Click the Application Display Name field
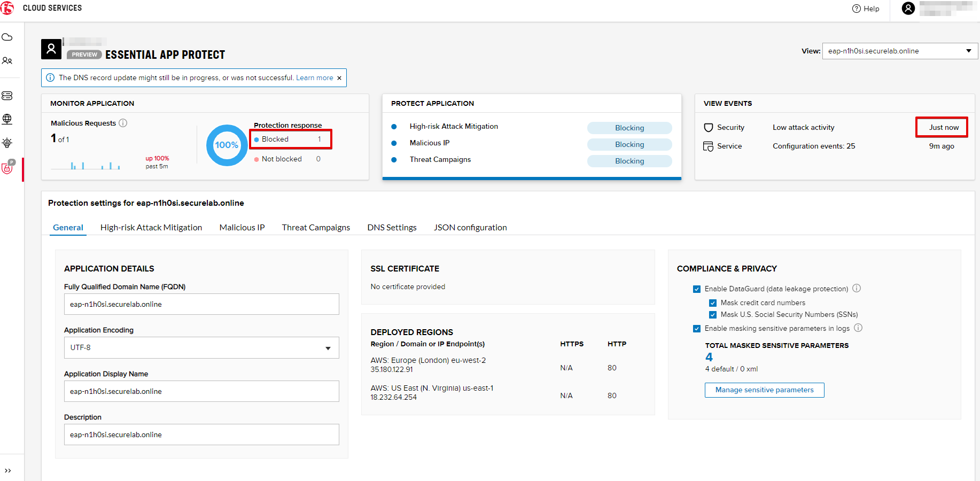The image size is (980, 481). 201,391
